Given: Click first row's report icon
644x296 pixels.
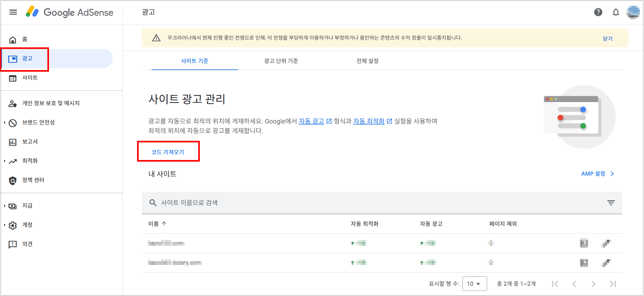Looking at the screenshot, I should pos(584,243).
